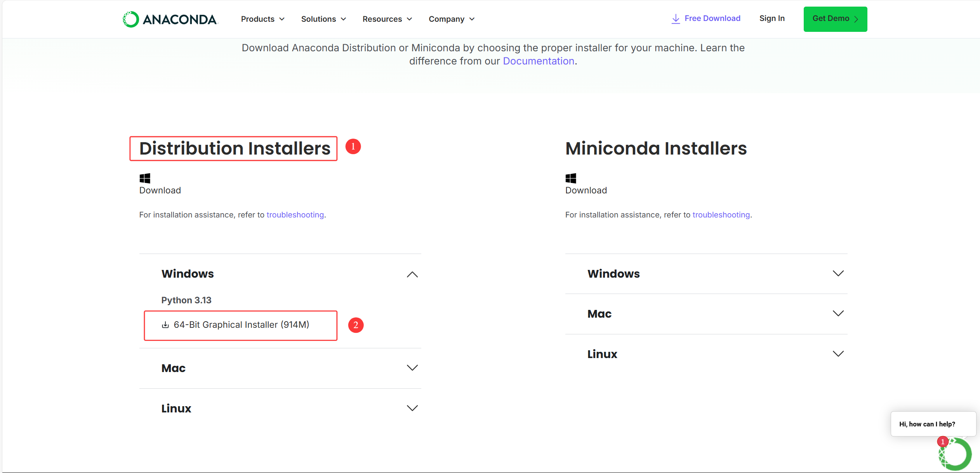This screenshot has width=980, height=473.
Task: Expand the Miniconda Mac installers section
Action: click(838, 313)
